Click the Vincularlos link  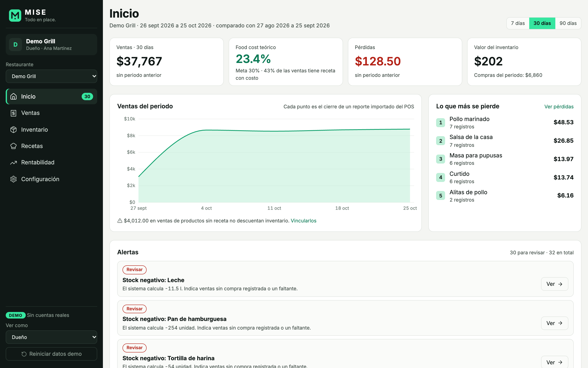(303, 221)
